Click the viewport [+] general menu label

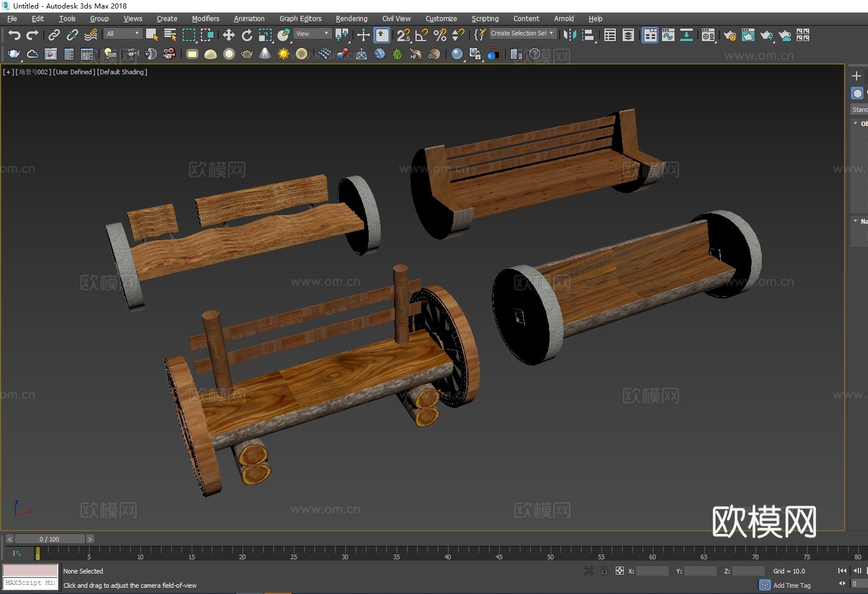(x=8, y=72)
